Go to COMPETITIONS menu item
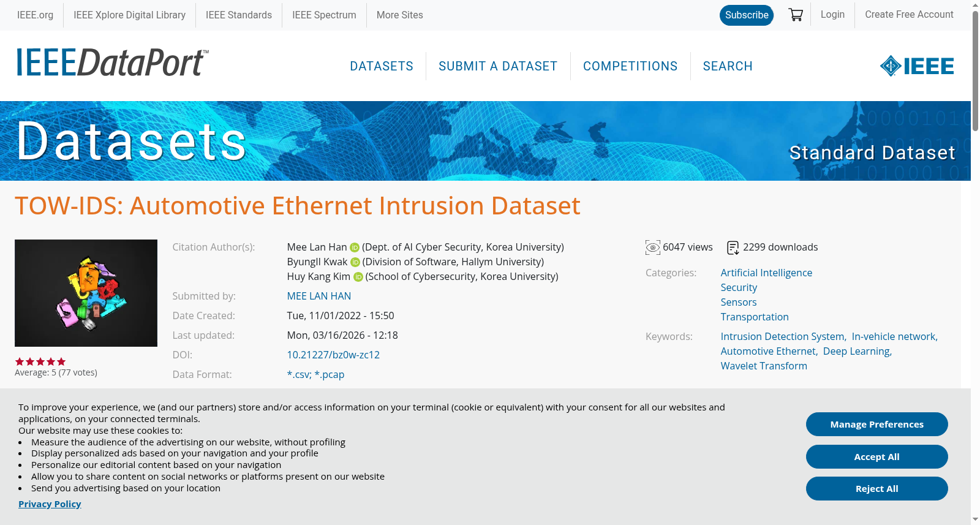Viewport: 980px width, 525px height. (x=630, y=66)
